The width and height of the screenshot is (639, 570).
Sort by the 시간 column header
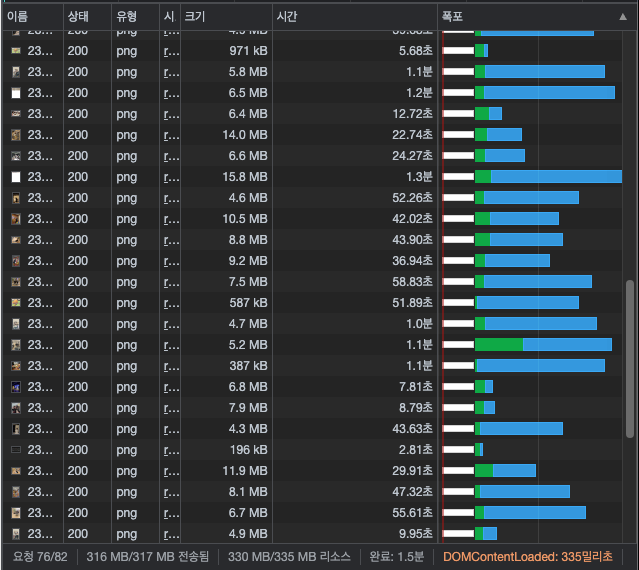(x=355, y=17)
